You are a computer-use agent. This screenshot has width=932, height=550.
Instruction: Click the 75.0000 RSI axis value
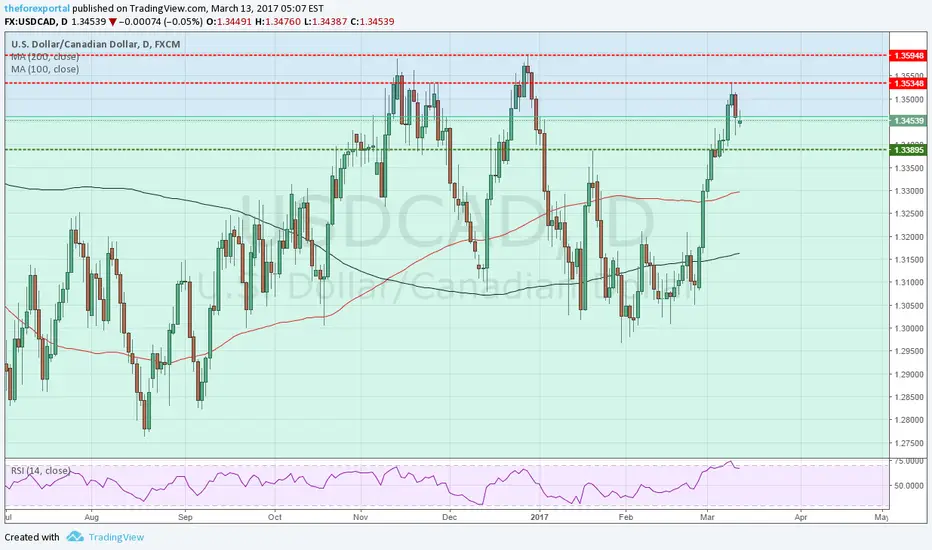[909, 461]
